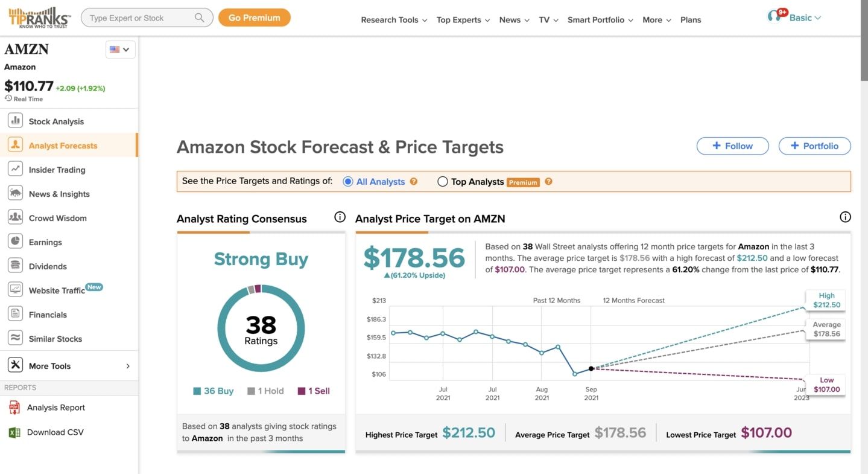Open the Smart Portfolio menu
The image size is (868, 474).
point(600,20)
